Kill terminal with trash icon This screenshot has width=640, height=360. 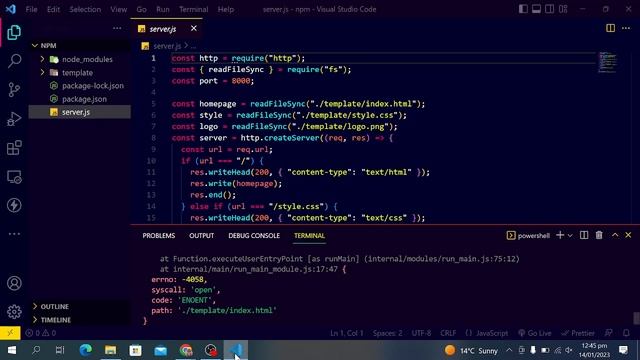[599, 235]
